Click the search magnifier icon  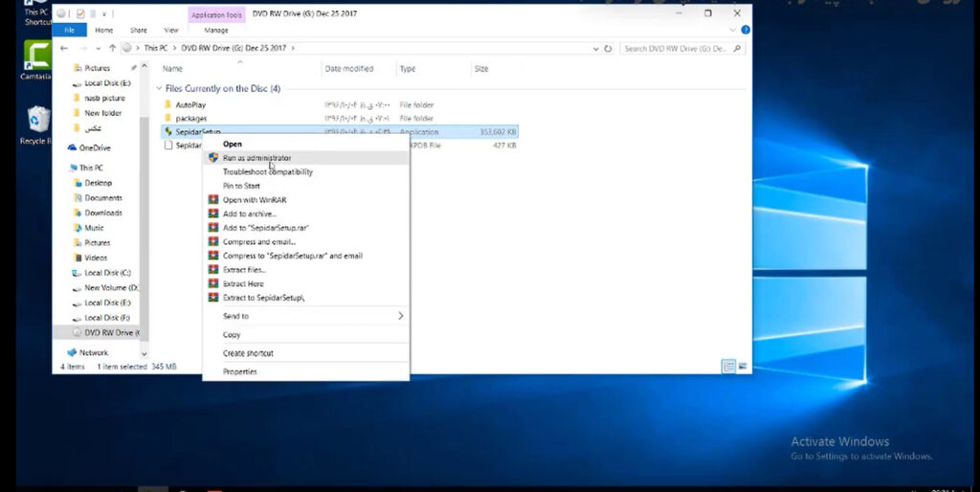click(738, 48)
